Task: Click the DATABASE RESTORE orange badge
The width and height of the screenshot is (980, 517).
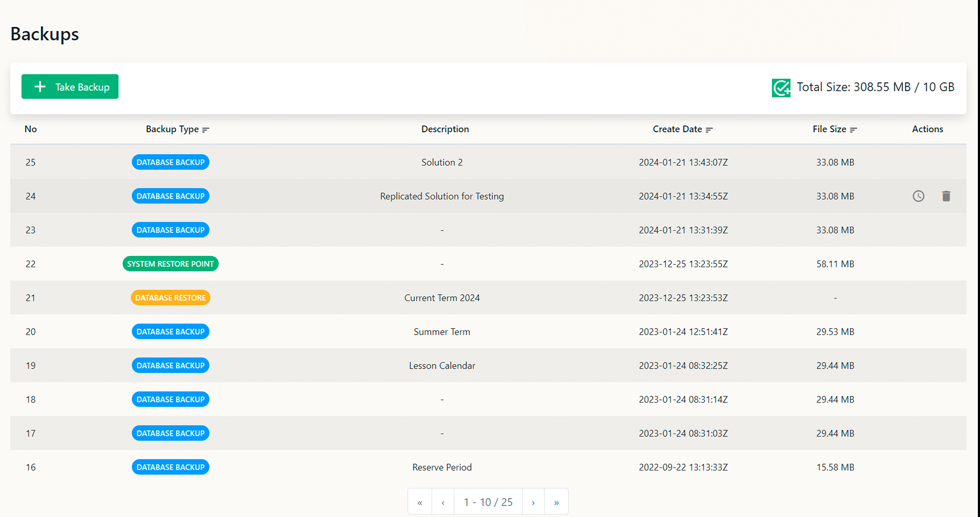Action: coord(170,298)
